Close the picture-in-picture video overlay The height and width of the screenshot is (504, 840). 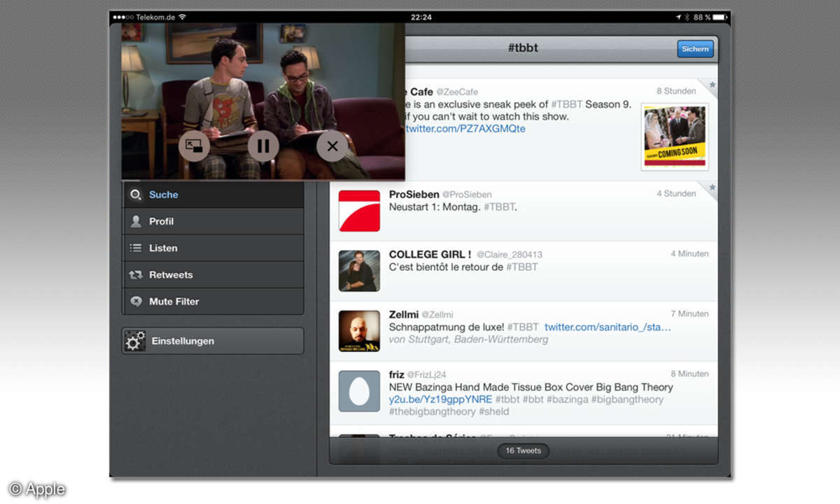point(332,146)
